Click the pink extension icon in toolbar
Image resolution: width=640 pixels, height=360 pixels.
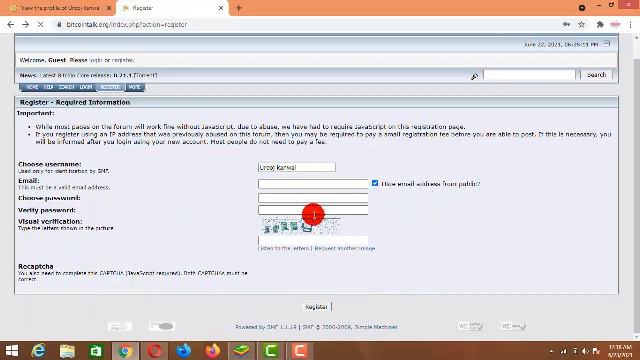coord(615,24)
